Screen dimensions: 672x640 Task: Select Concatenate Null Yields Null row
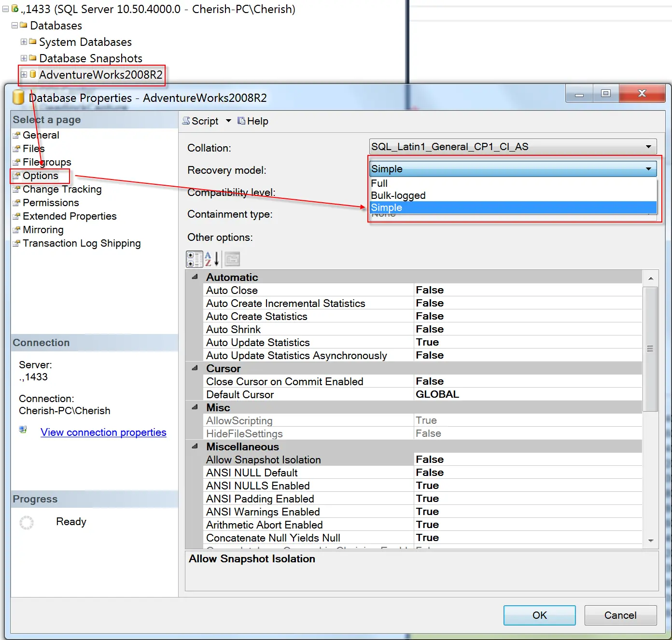(x=423, y=538)
